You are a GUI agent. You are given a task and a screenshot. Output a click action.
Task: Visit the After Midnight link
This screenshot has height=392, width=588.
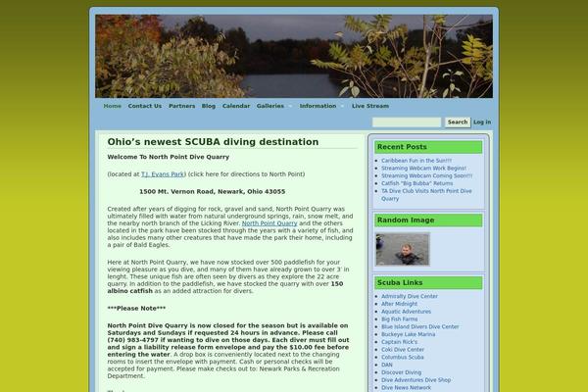(x=399, y=304)
